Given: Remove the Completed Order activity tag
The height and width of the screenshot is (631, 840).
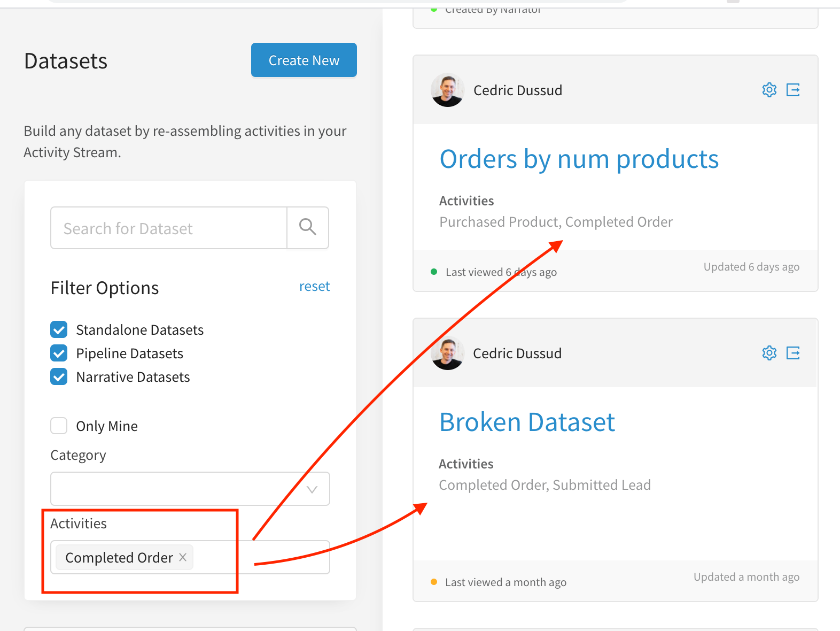Looking at the screenshot, I should [183, 557].
